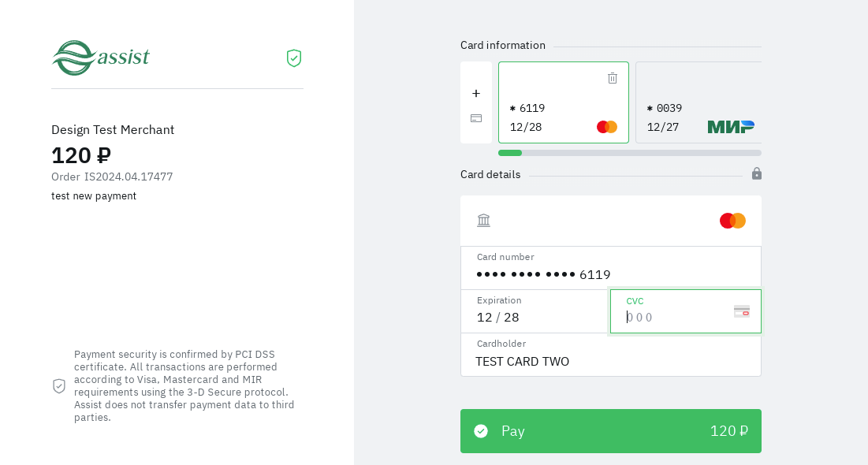
Task: Click the saved cards horizontal scrollbar
Action: click(630, 153)
